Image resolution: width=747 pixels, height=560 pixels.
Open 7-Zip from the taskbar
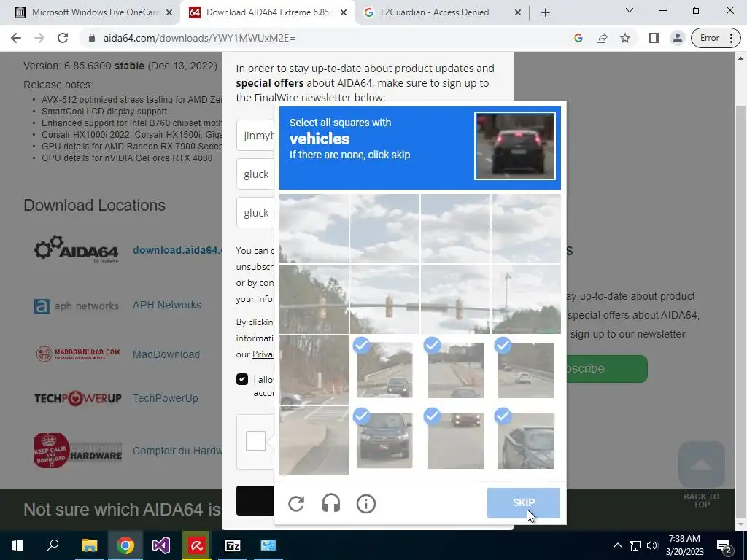tap(233, 545)
